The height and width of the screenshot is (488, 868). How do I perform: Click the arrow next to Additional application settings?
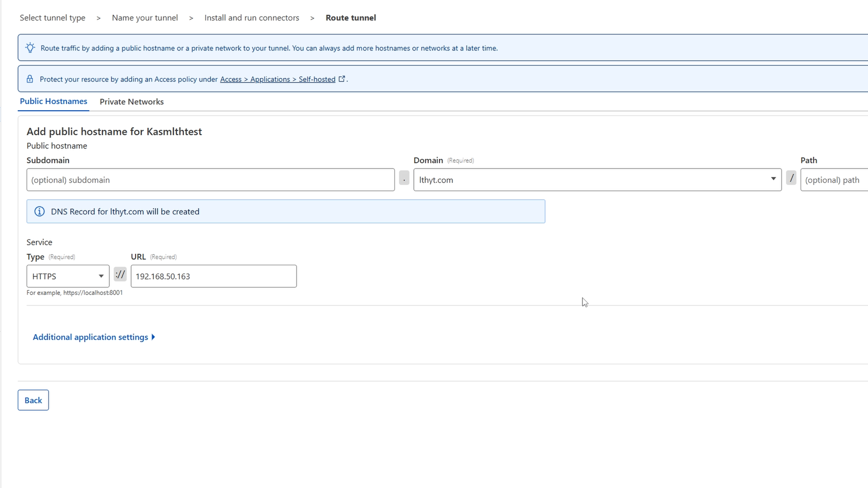pos(153,337)
